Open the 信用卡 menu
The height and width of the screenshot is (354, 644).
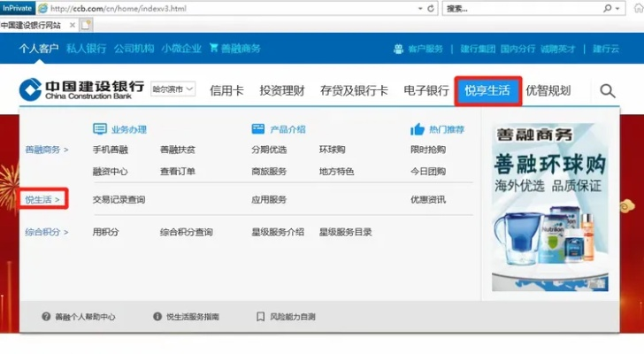point(226,90)
